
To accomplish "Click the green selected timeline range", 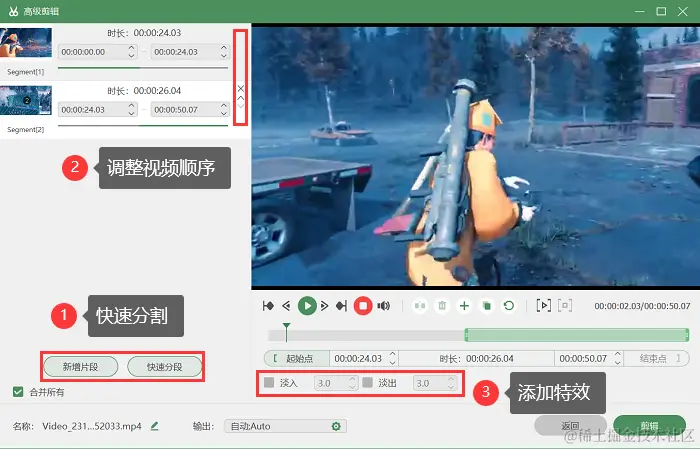I will pyautogui.click(x=577, y=335).
